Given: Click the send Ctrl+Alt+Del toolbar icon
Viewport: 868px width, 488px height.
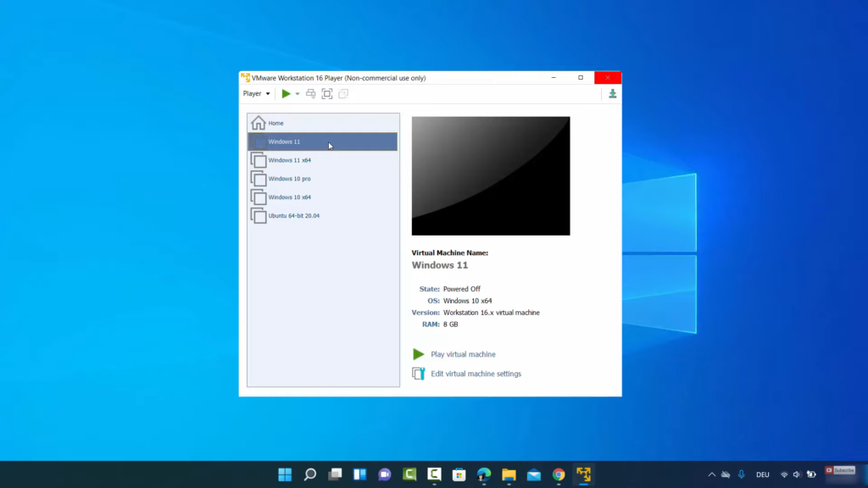Looking at the screenshot, I should click(311, 94).
